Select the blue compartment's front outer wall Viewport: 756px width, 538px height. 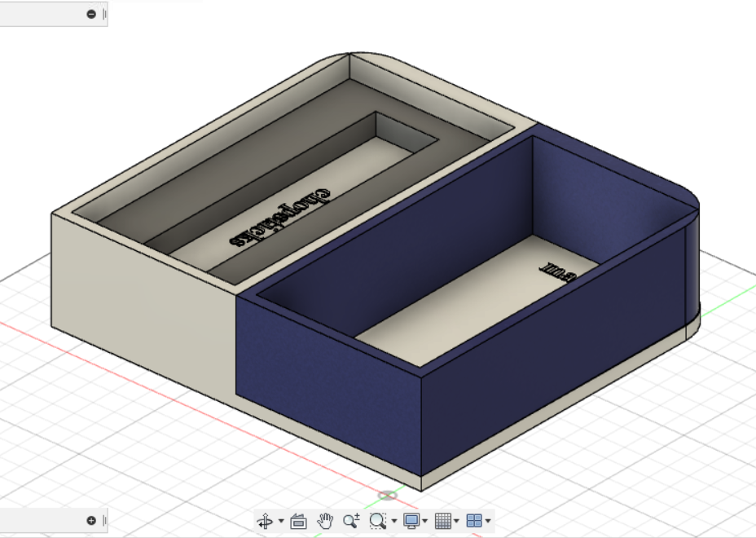pyautogui.click(x=326, y=383)
